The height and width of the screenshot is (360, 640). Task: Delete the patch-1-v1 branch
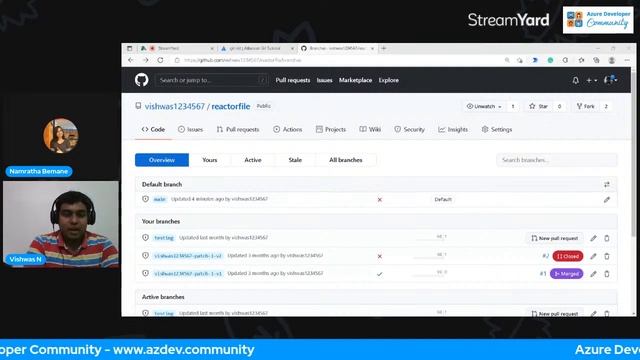pyautogui.click(x=607, y=274)
